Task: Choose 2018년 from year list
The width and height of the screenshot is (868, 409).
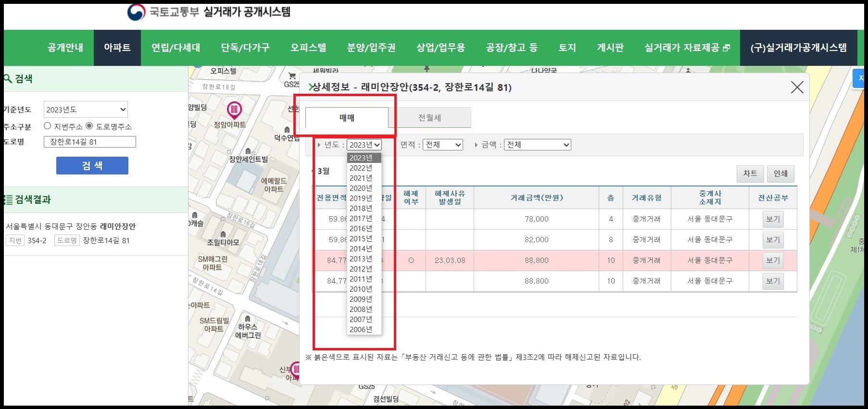Action: tap(364, 208)
